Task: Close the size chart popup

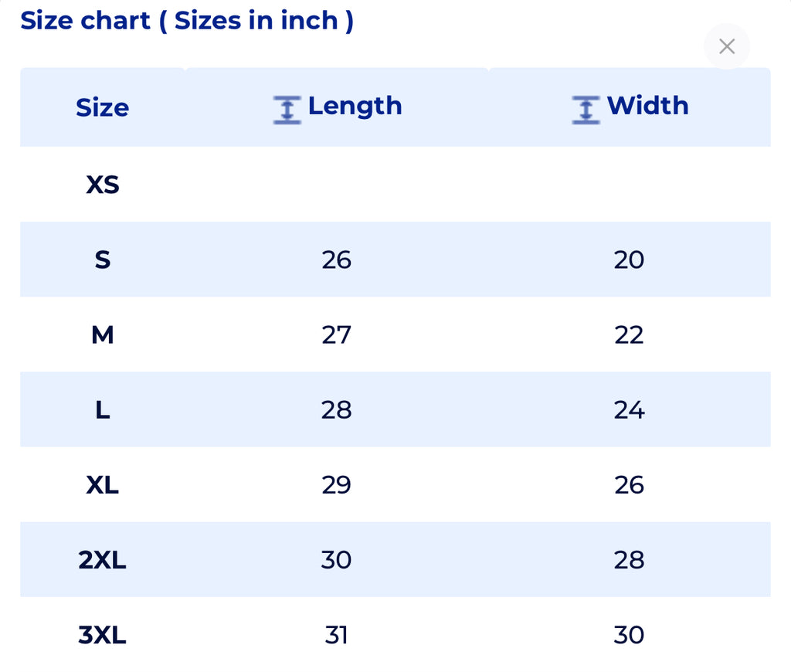Action: 726,46
